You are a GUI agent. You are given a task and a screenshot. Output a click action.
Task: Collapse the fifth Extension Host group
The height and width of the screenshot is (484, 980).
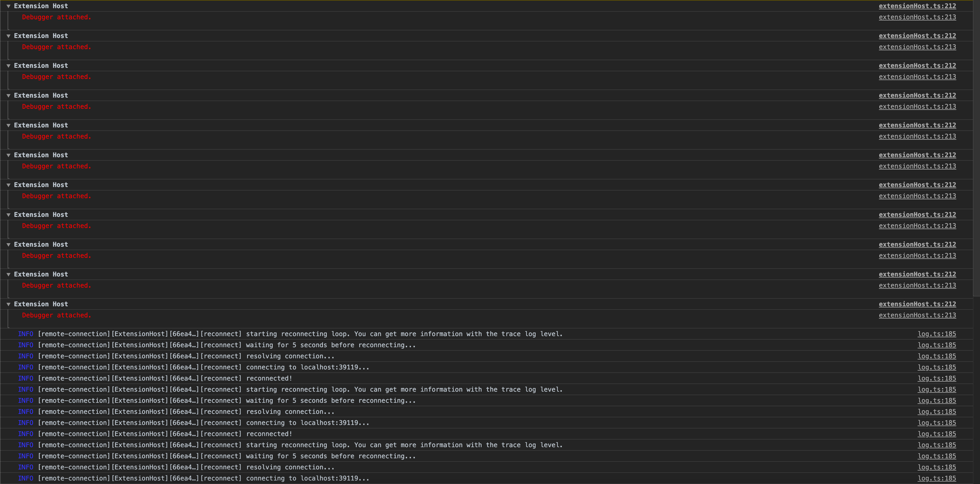(8, 125)
